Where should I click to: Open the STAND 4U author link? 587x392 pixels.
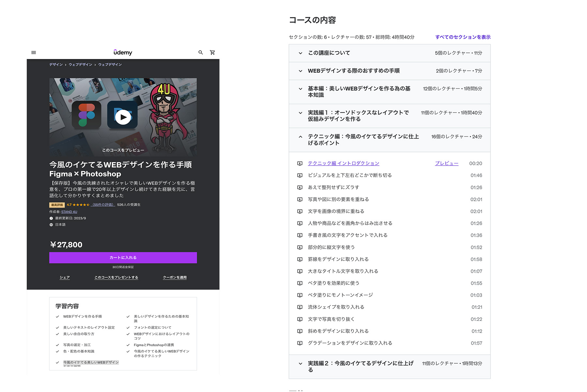pyautogui.click(x=69, y=212)
